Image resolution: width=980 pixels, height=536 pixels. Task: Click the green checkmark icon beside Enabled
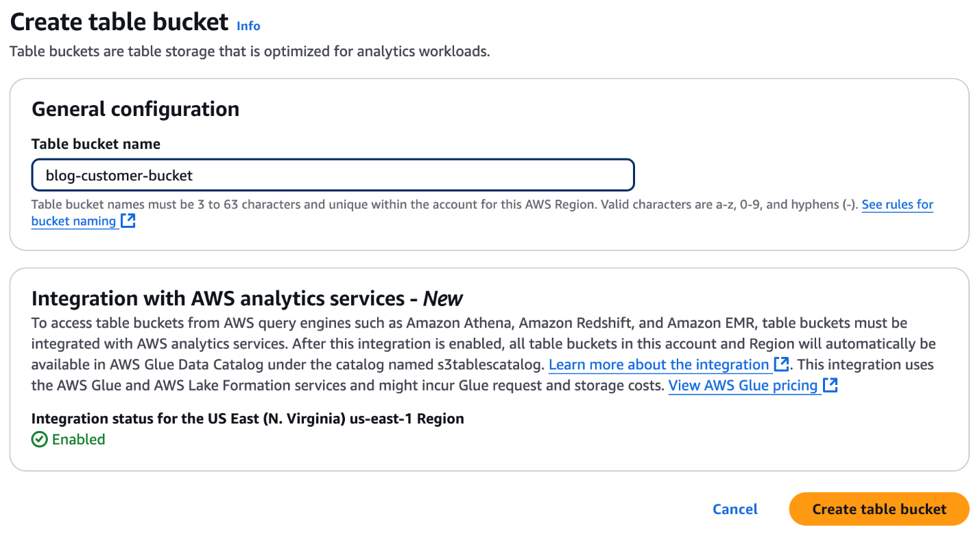[40, 440]
